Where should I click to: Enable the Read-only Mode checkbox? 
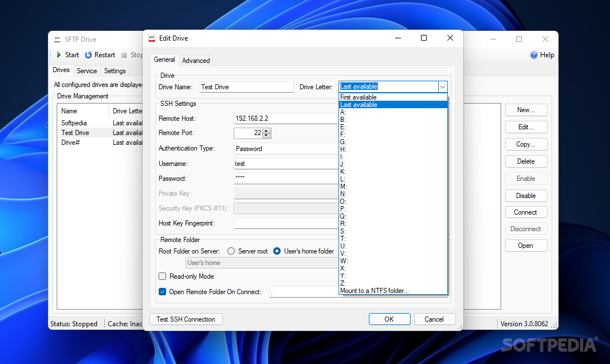[162, 276]
